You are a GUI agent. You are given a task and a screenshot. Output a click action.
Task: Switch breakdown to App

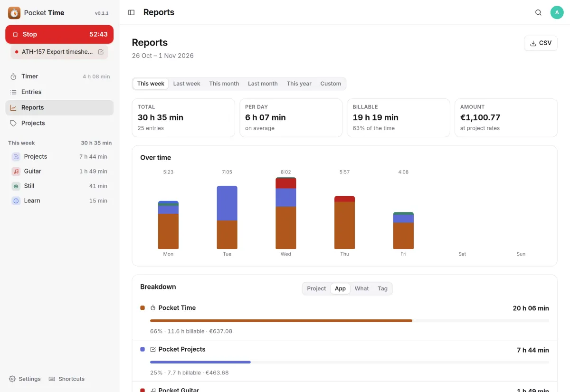(x=341, y=288)
